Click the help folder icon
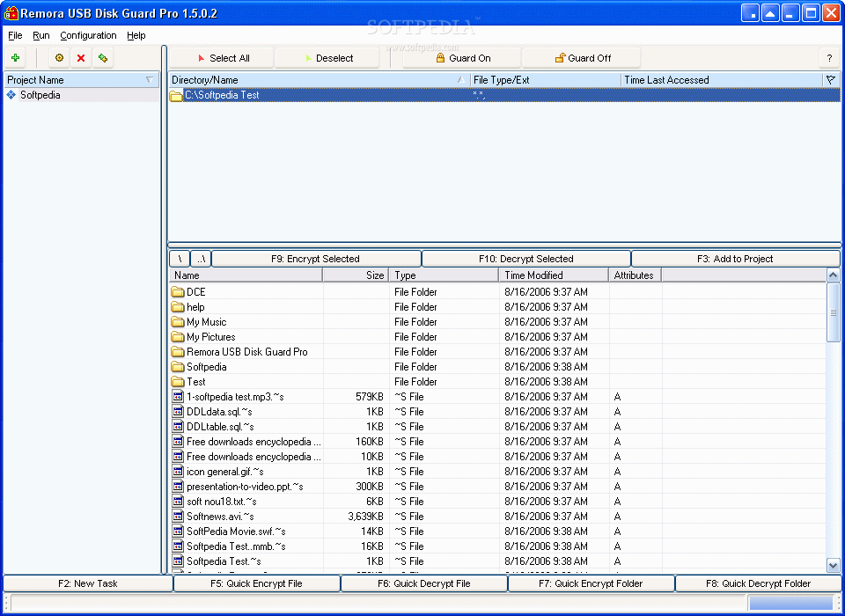The height and width of the screenshot is (616, 845). point(178,307)
